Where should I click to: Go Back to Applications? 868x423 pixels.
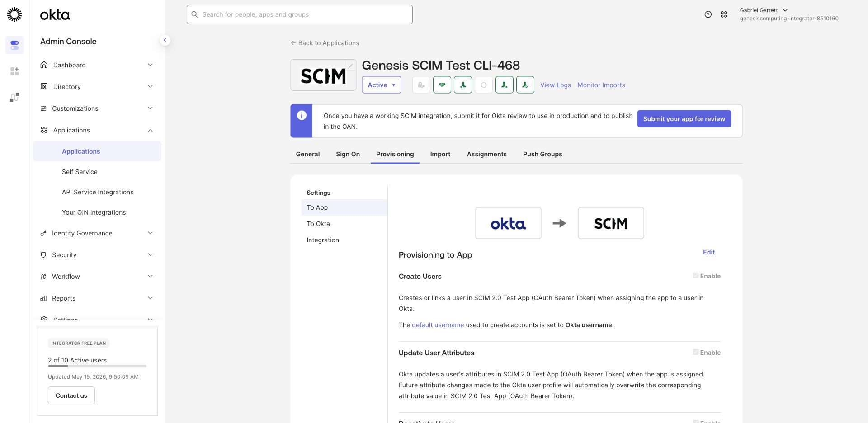click(325, 43)
